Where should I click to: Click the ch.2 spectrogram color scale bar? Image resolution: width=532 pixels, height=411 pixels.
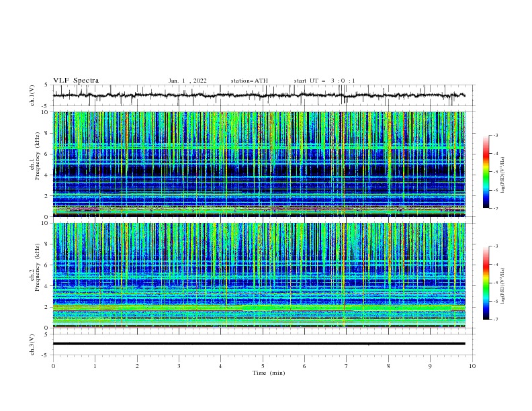pyautogui.click(x=486, y=283)
